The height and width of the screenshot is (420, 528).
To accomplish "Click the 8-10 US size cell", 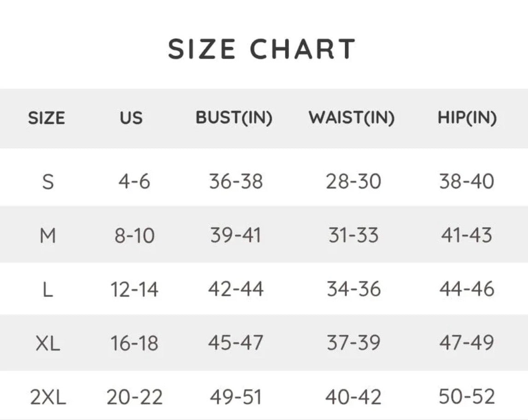I will (x=134, y=236).
